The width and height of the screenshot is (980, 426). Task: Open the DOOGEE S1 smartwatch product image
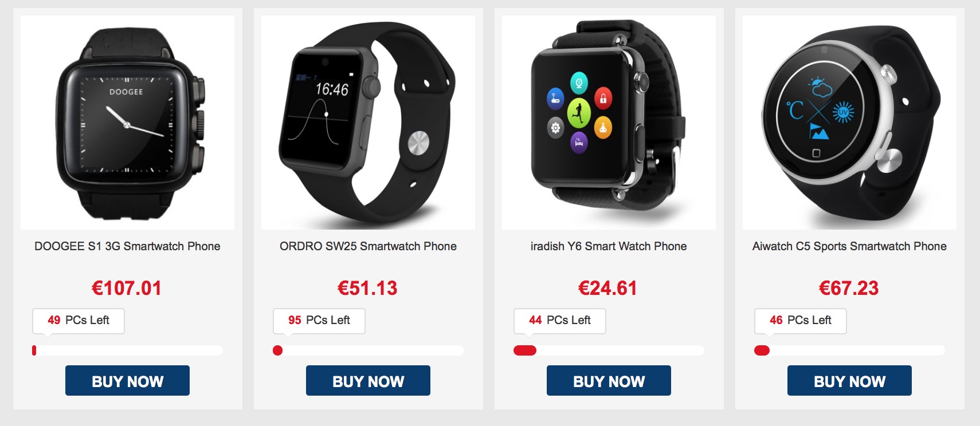coord(127,123)
